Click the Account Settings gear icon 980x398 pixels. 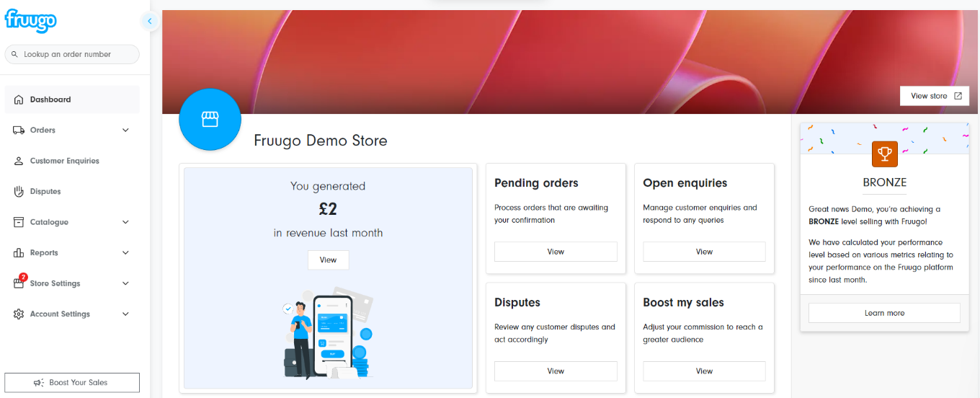click(x=19, y=314)
